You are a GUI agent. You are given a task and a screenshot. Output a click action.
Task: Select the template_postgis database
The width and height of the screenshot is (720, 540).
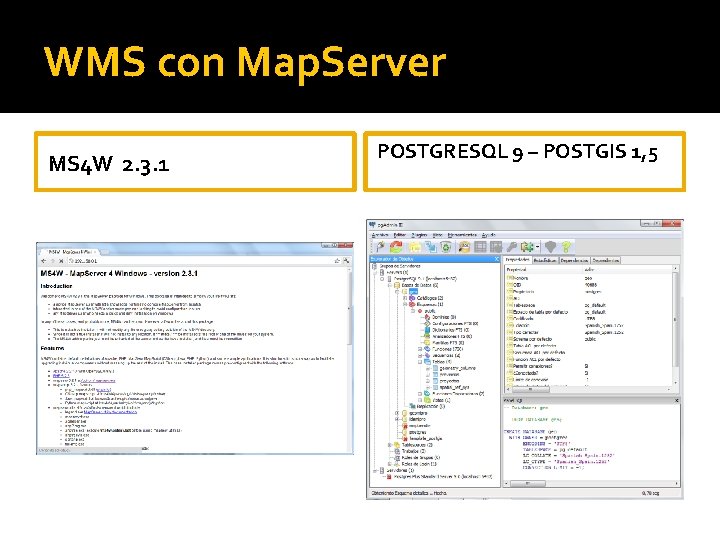[426, 439]
